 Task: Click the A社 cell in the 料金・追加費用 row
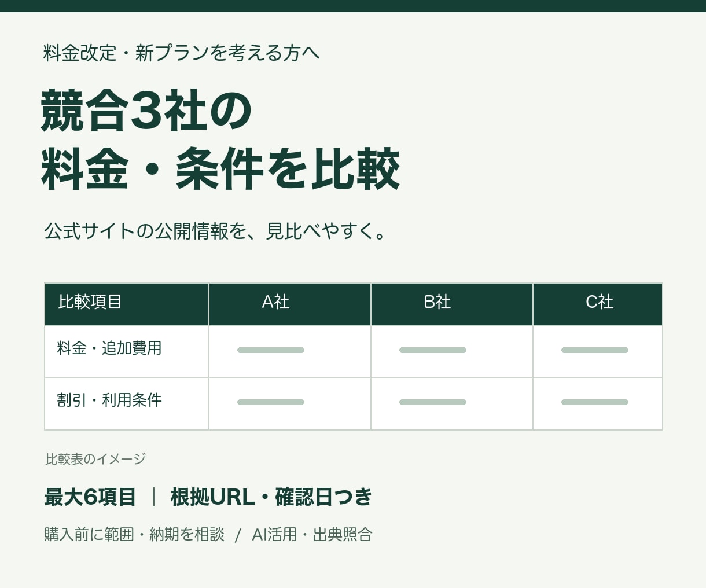point(290,352)
